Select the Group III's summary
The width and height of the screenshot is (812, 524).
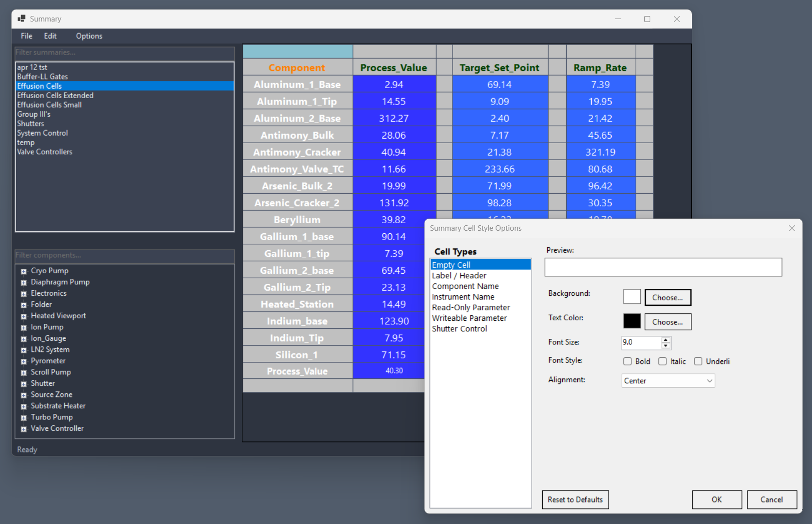pyautogui.click(x=125, y=114)
